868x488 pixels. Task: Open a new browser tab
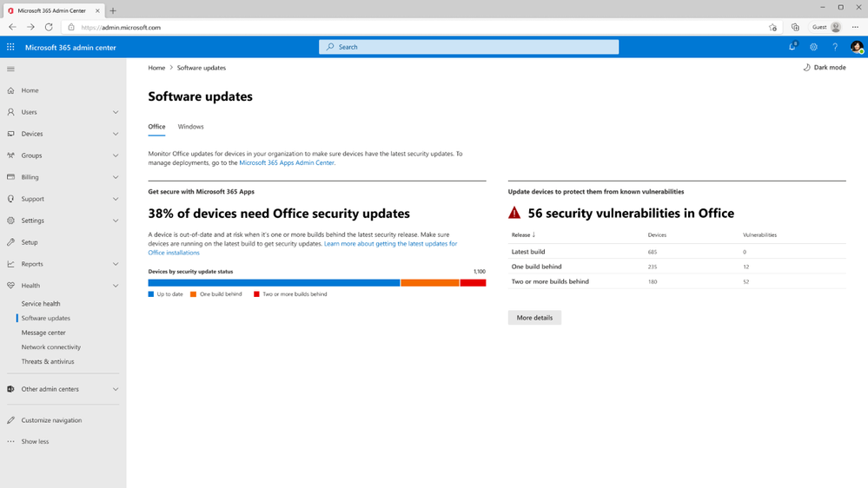(113, 10)
